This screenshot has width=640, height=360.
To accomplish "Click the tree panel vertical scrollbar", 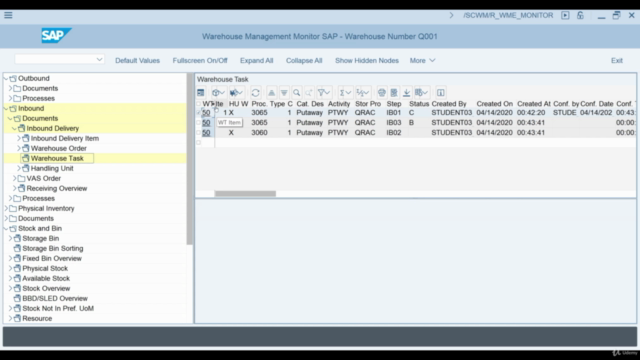I will (x=189, y=159).
